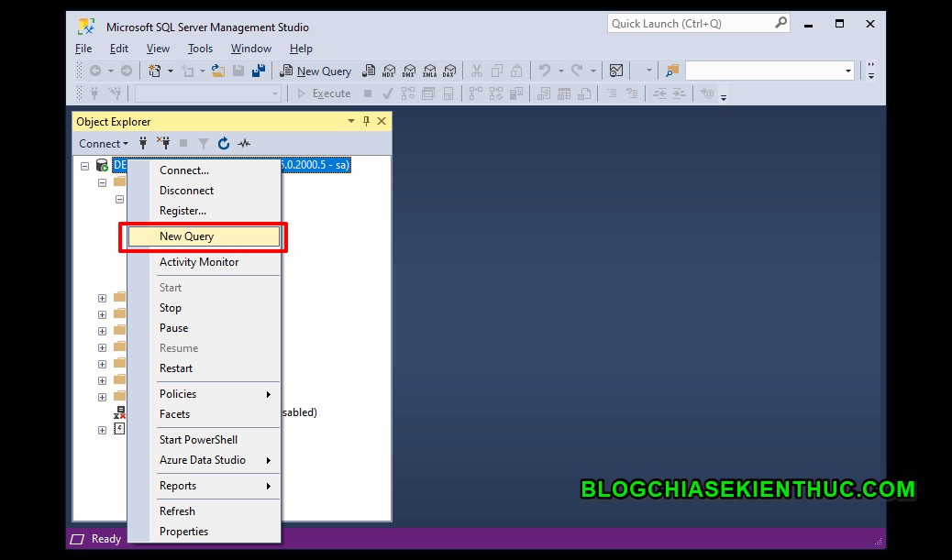Click the Parse checkmark icon
The height and width of the screenshot is (560, 952).
pyautogui.click(x=387, y=93)
